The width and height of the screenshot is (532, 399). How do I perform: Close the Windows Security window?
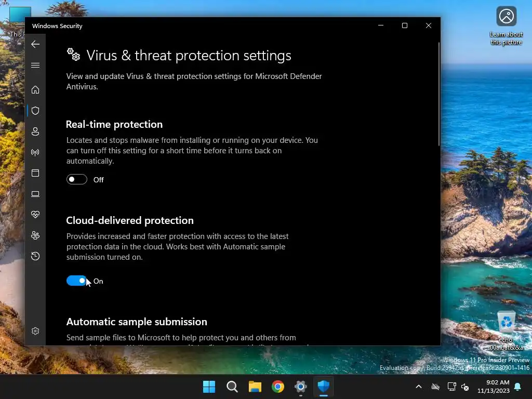coord(429,25)
